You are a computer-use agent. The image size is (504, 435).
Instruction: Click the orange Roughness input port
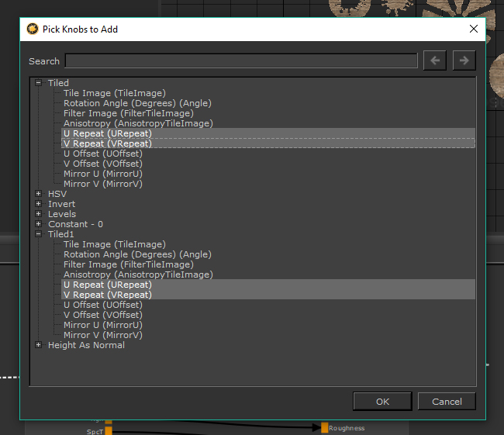tap(325, 428)
